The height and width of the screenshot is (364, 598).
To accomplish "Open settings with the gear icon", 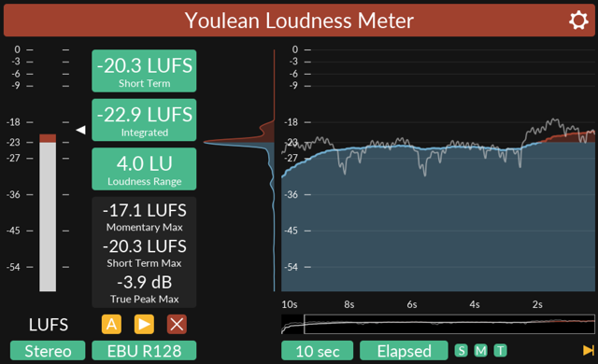I will [578, 21].
